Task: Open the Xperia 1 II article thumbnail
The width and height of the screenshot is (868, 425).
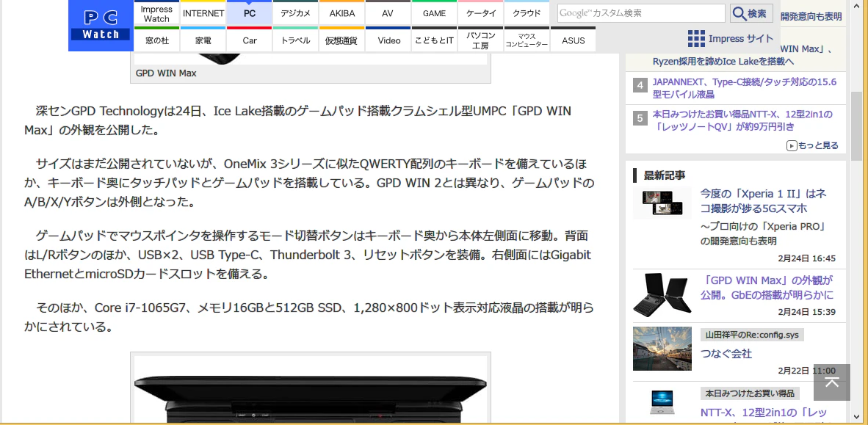Action: [662, 203]
